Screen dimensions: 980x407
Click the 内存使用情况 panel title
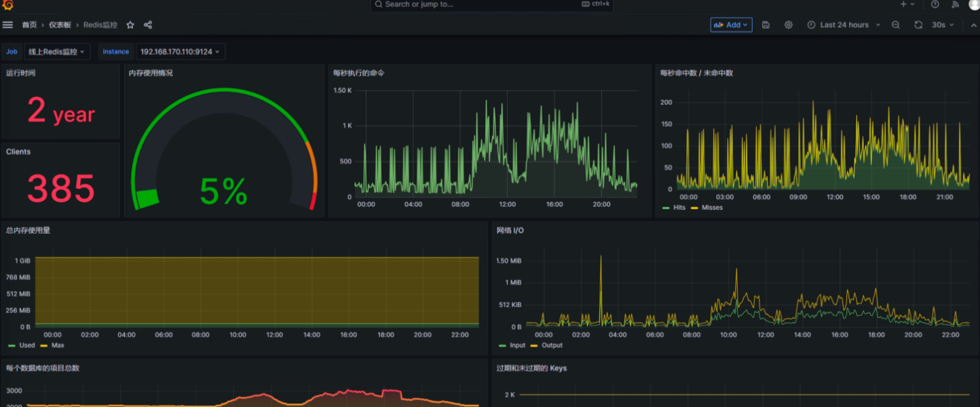point(151,73)
